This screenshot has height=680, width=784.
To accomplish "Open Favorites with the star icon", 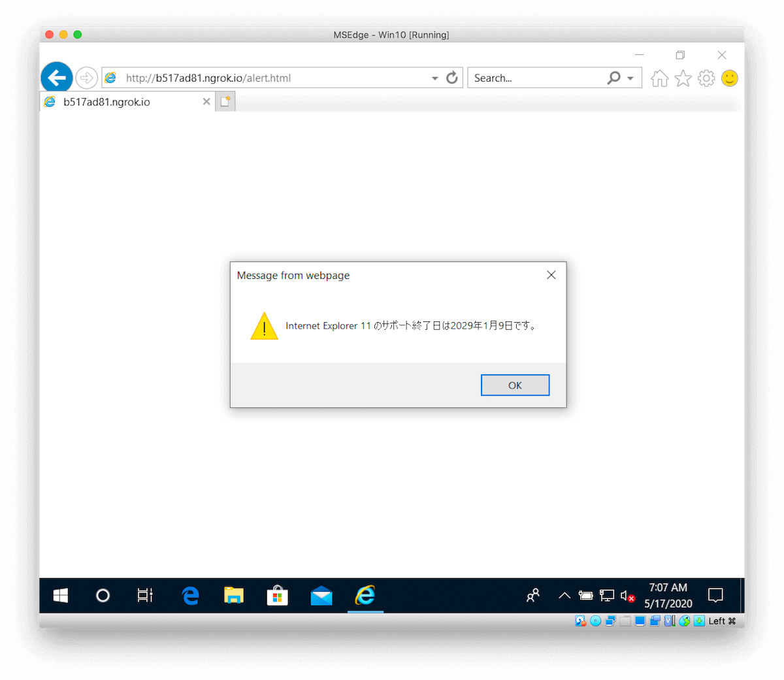I will click(683, 78).
